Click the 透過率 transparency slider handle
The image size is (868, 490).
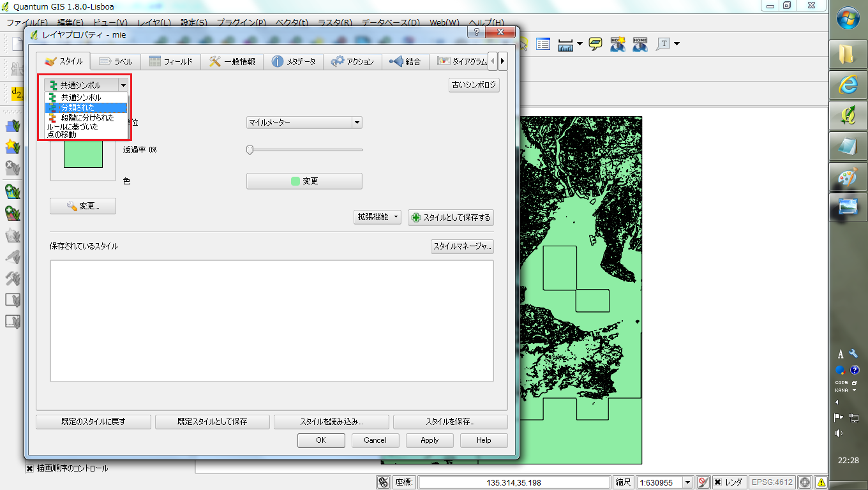[x=250, y=150]
